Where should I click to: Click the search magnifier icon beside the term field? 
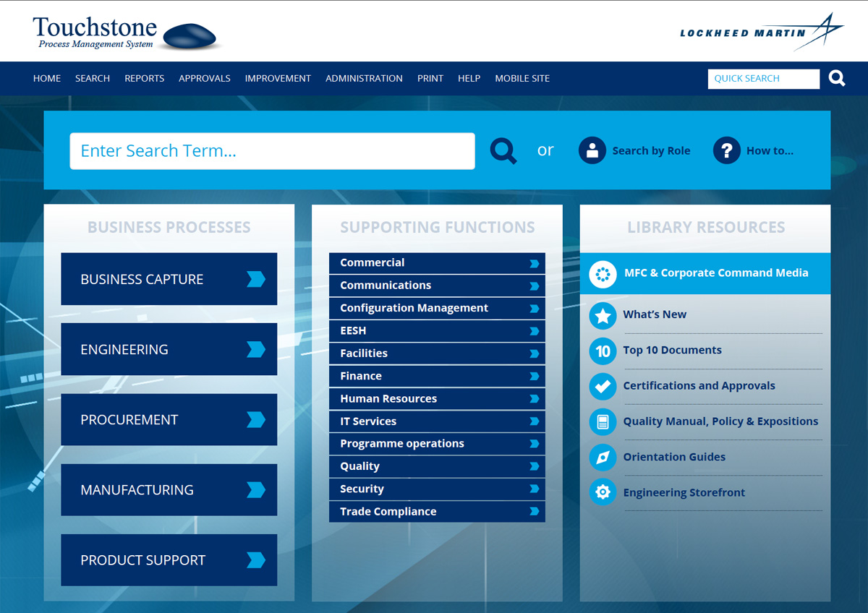tap(503, 150)
